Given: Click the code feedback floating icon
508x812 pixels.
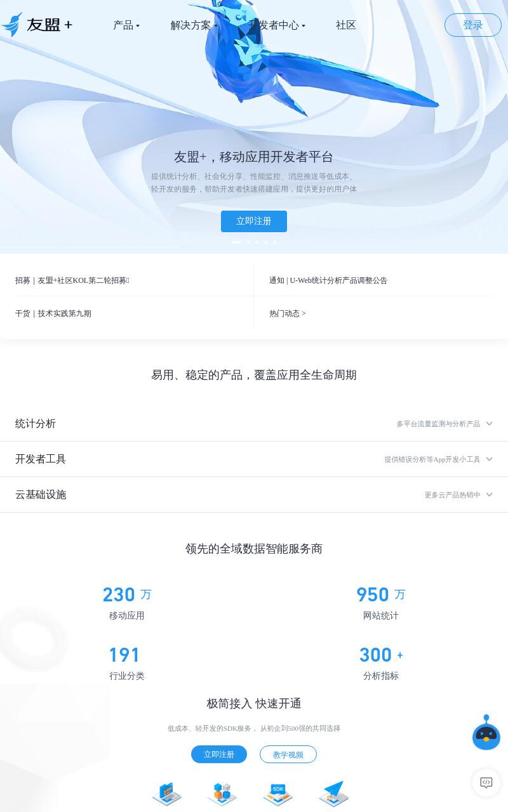Looking at the screenshot, I should (x=486, y=782).
